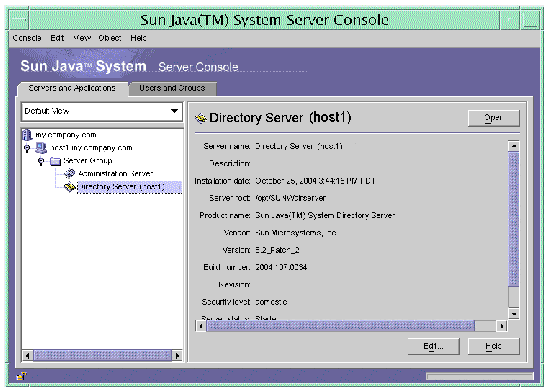
Task: Click the Administration Server icon
Action: (x=70, y=173)
